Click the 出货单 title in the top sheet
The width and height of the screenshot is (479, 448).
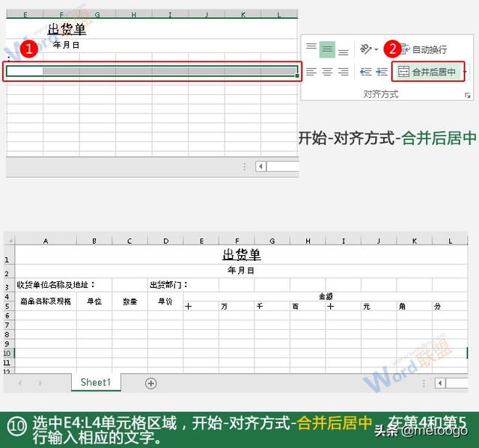(67, 30)
